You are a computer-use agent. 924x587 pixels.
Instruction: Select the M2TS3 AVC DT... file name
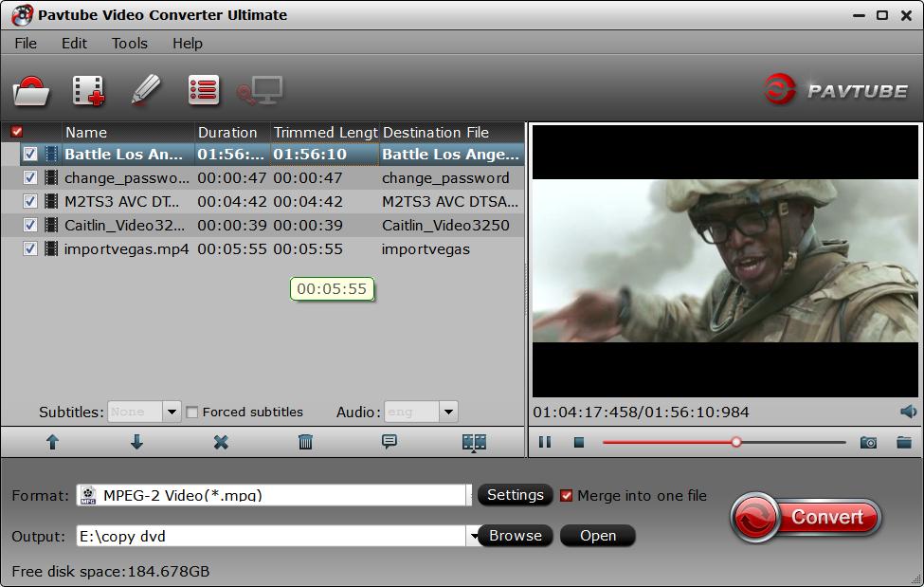click(x=122, y=201)
